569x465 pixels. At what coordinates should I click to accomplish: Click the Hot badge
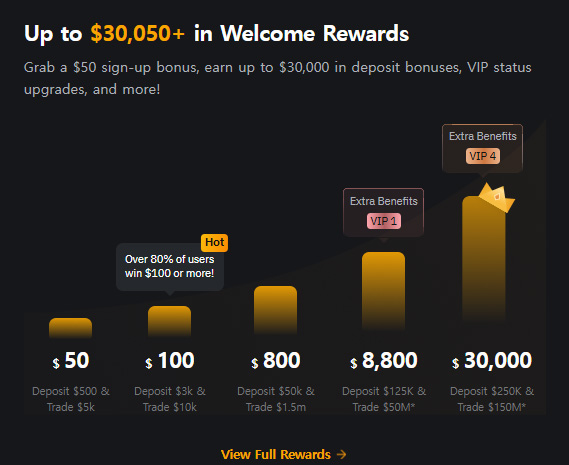tap(214, 242)
